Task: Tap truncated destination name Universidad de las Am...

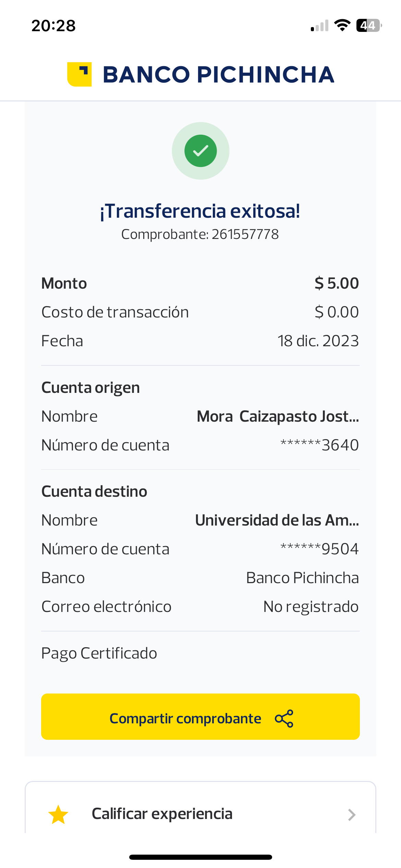Action: click(x=277, y=520)
